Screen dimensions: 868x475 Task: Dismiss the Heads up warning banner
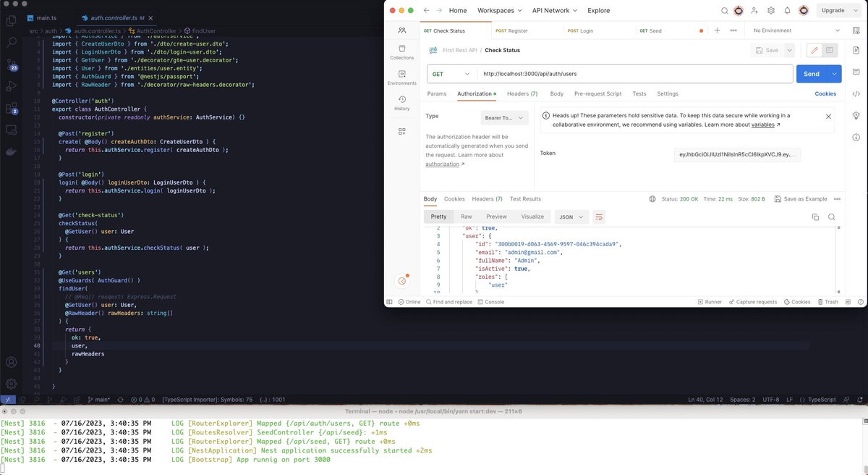(828, 116)
